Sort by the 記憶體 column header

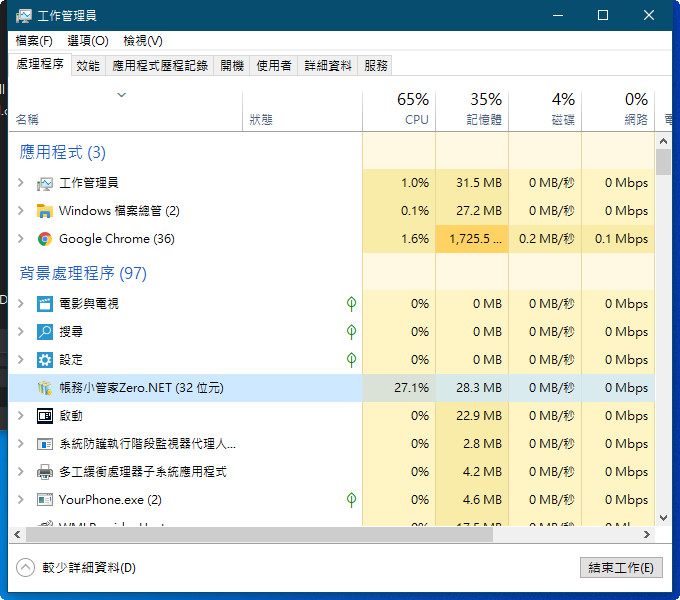coord(472,109)
